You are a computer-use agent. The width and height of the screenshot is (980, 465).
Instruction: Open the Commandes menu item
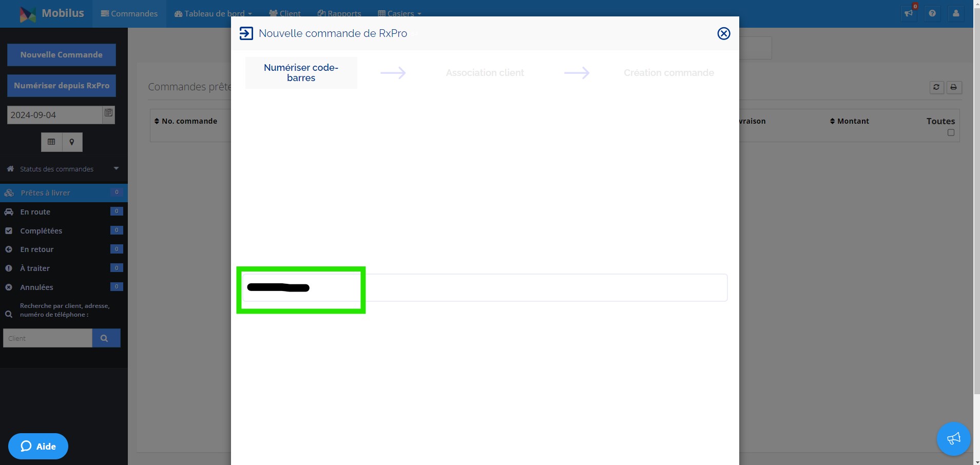129,14
